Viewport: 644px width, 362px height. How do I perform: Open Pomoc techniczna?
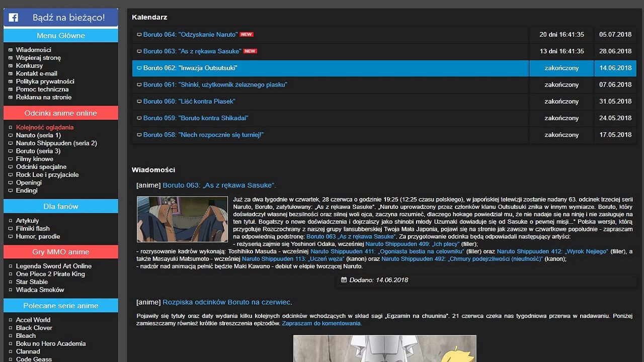pyautogui.click(x=42, y=89)
